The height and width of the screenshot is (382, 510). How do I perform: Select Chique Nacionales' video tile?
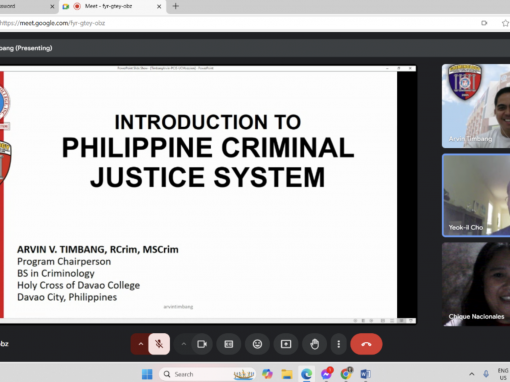pos(476,284)
